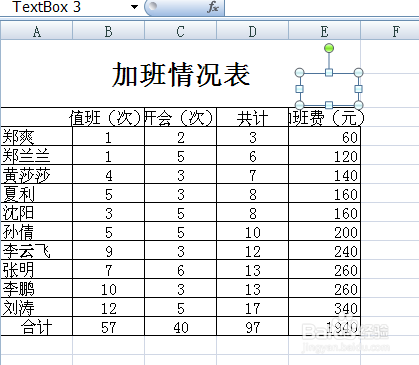The height and width of the screenshot is (365, 419).
Task: Select column A header
Action: coord(37,32)
